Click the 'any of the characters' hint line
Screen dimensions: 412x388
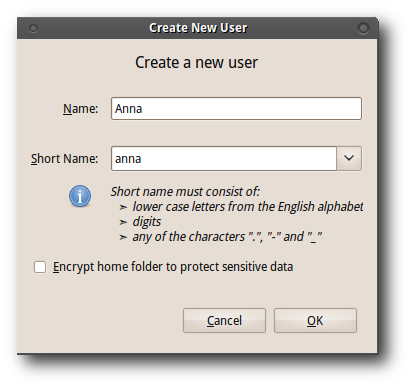tap(227, 237)
